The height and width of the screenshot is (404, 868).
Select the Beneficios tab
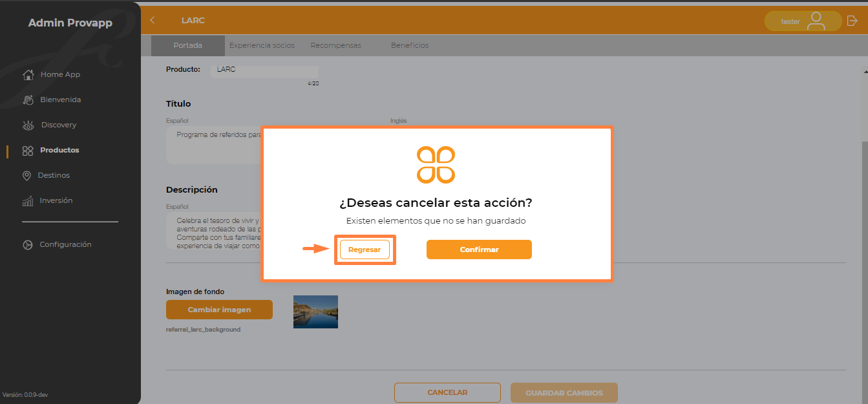tap(410, 45)
